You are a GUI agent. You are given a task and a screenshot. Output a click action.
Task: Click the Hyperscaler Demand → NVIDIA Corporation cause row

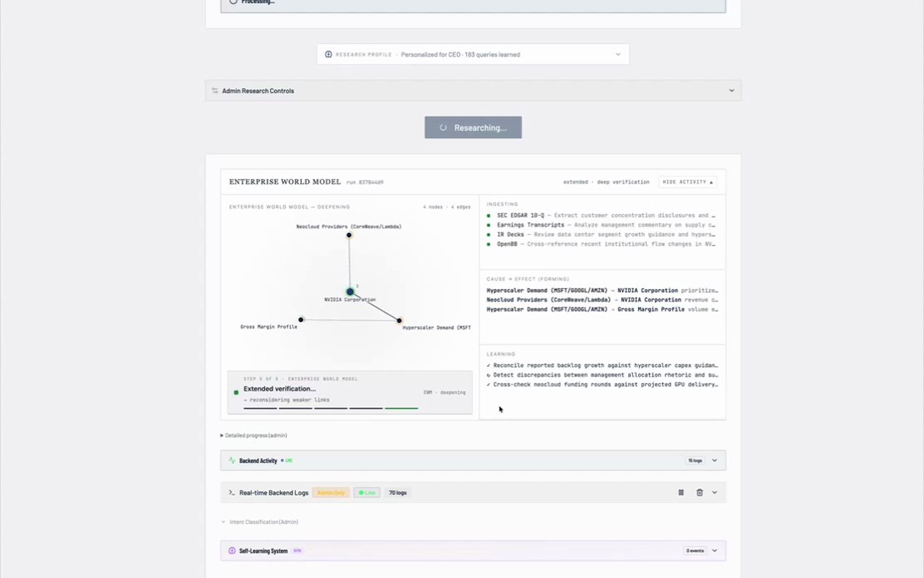602,290
